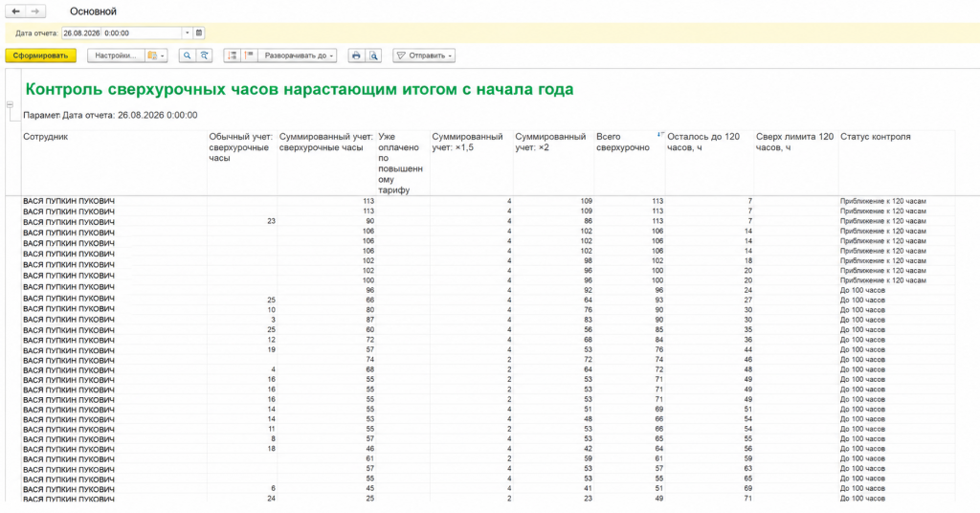Select the value 93 in Всего сверхурочно
The image size is (980, 513).
pyautogui.click(x=630, y=300)
